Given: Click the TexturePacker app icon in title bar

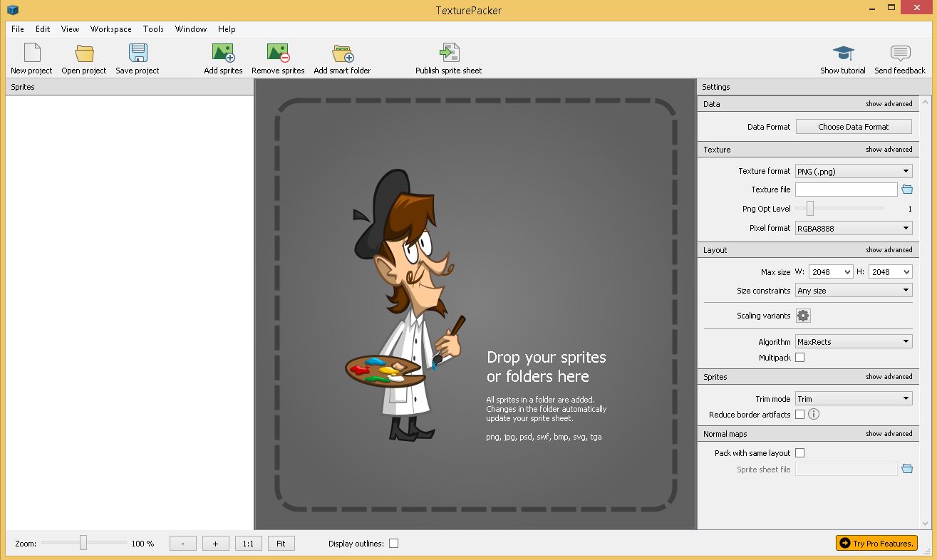Looking at the screenshot, I should [x=12, y=10].
